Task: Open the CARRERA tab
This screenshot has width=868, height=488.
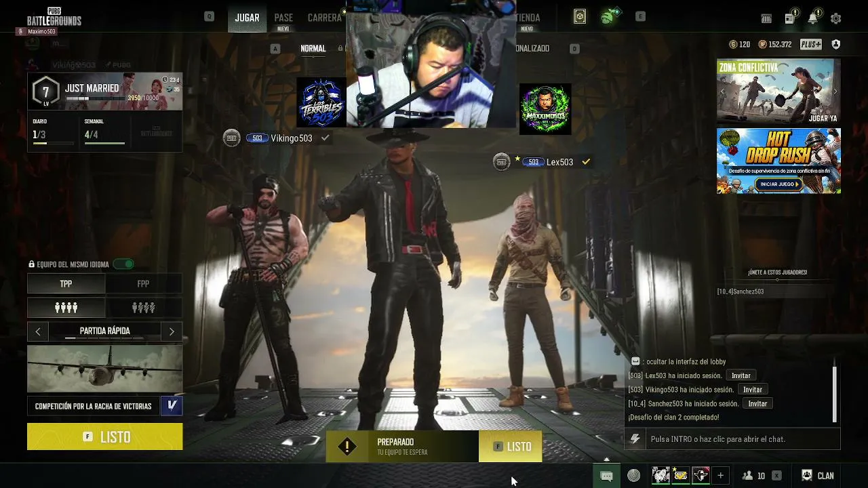Action: (325, 18)
